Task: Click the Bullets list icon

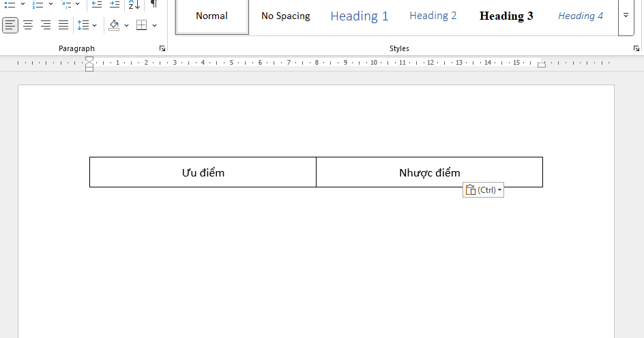Action: point(10,4)
